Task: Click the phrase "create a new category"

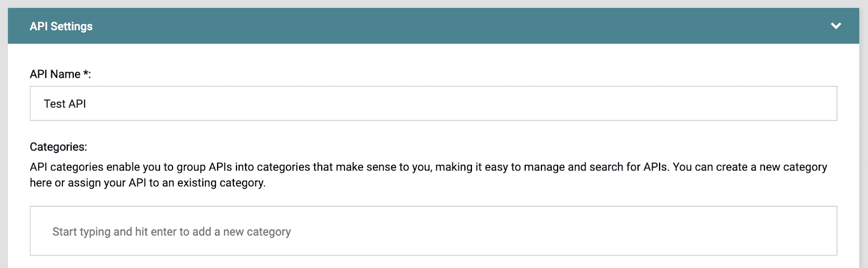Action: click(771, 167)
